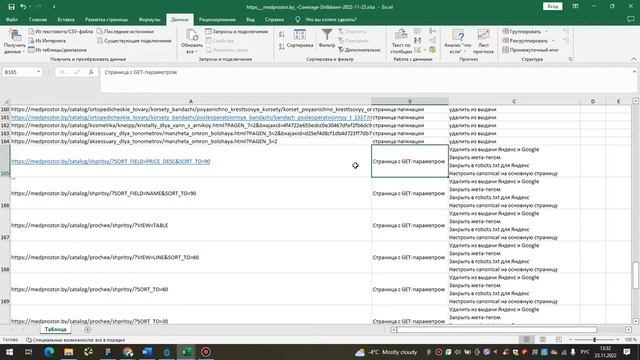The height and width of the screenshot is (360, 640).
Task: Add a new sheet
Action: (87, 329)
